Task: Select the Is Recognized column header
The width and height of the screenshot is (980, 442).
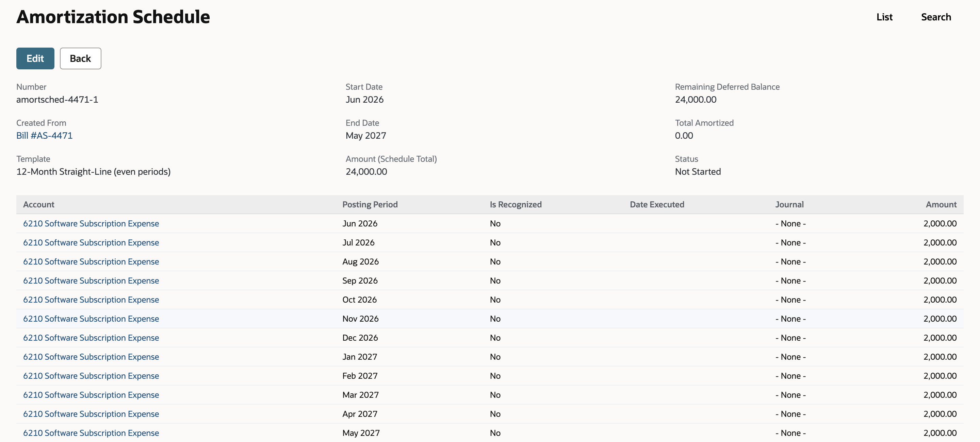Action: (516, 204)
